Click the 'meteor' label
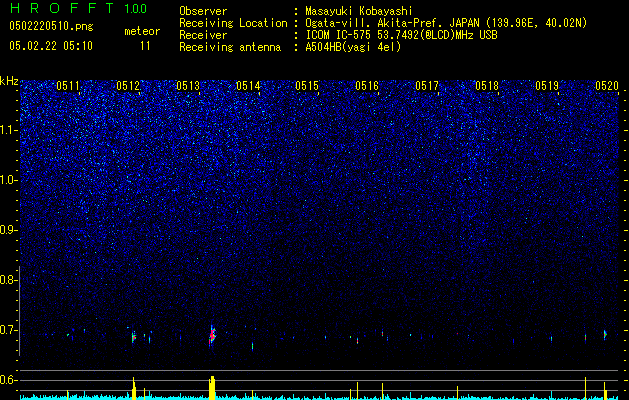Viewport: 629px width, 400px height. [x=142, y=31]
